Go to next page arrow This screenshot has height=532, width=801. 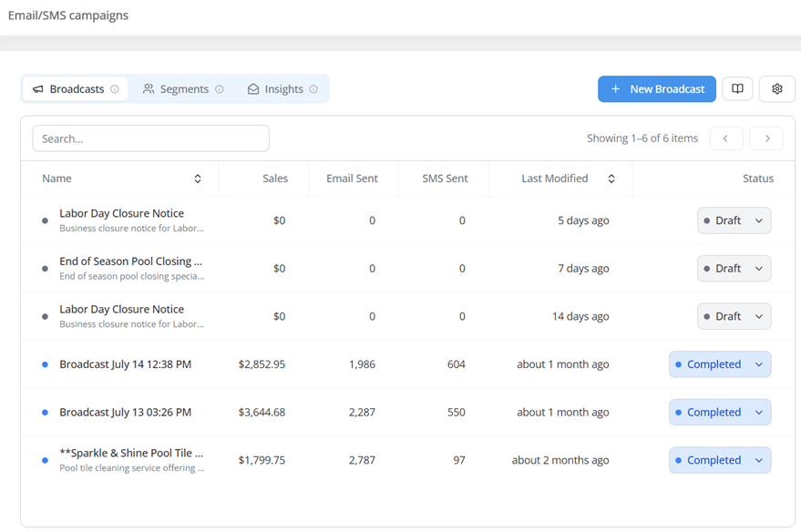[x=766, y=138]
